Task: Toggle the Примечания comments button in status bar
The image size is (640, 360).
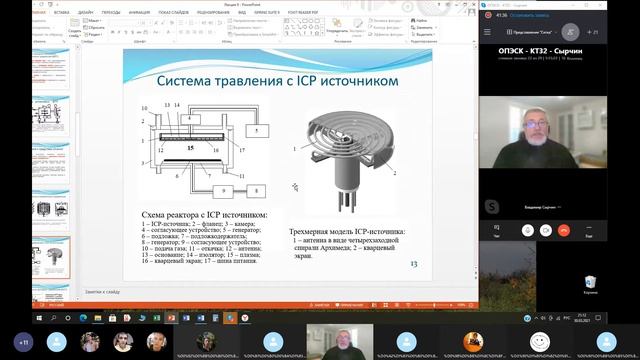Action: tap(349, 305)
